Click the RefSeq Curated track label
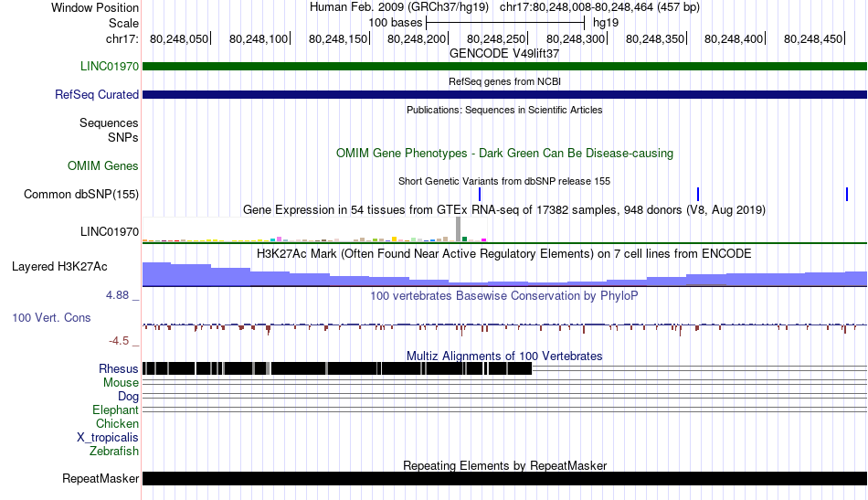Screen dimensions: 868x500 [x=96, y=95]
